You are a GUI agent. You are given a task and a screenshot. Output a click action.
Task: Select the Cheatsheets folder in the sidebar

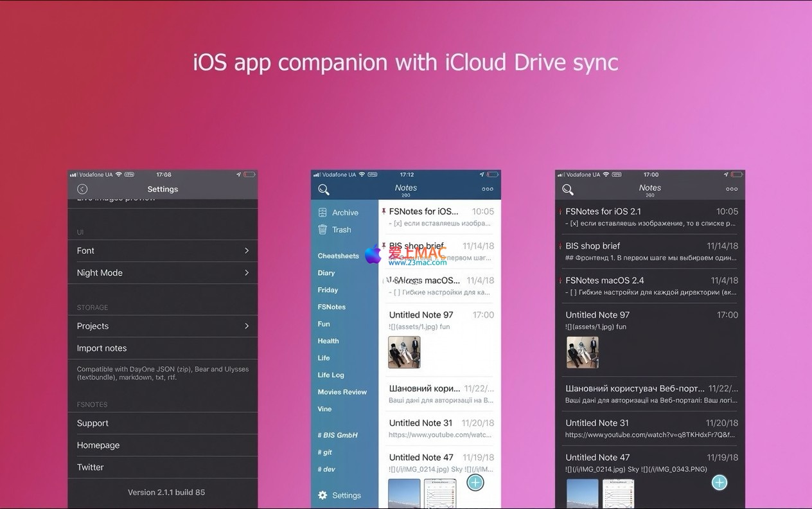coord(338,256)
